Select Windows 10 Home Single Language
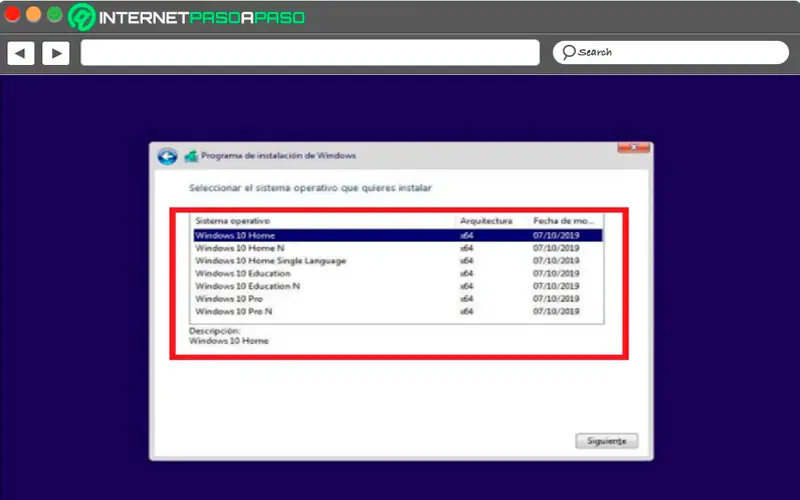Viewport: 800px width, 500px height. 398,261
